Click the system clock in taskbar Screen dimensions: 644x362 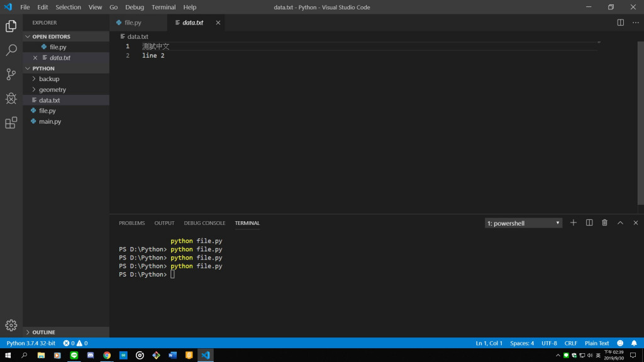tap(614, 356)
